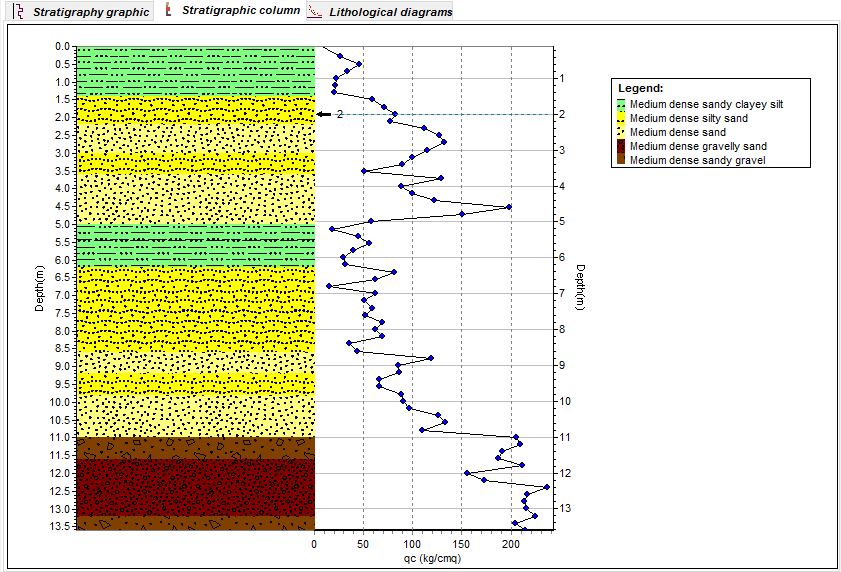Click the left Depth(m) axis title

coord(39,289)
